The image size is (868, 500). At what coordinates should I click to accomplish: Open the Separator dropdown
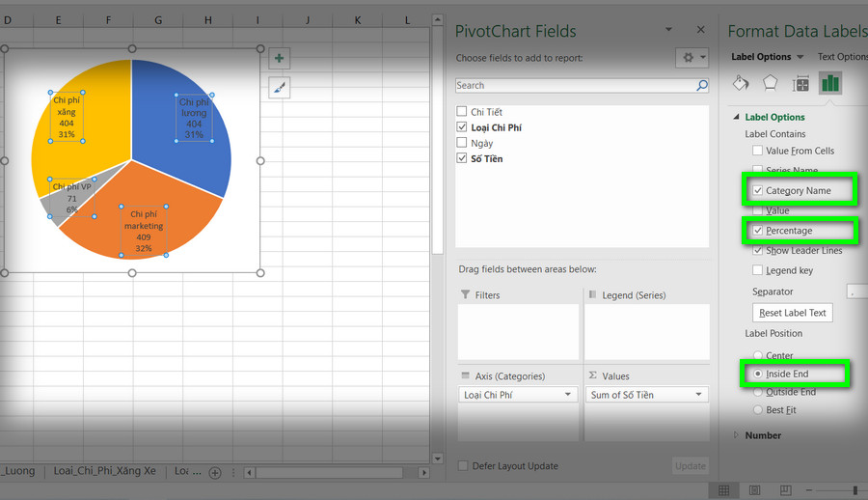[857, 292]
